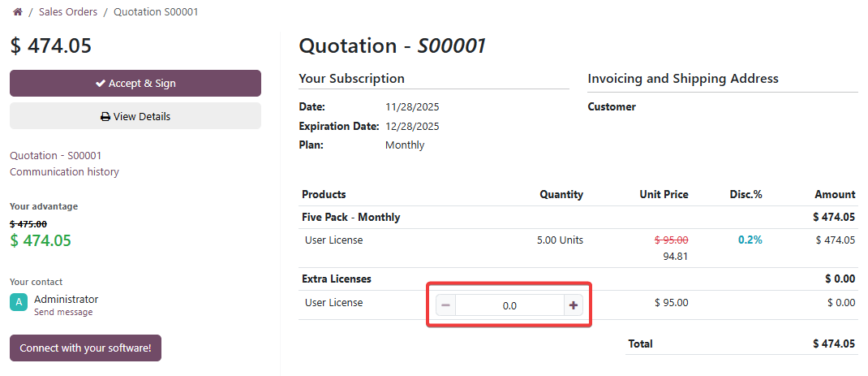Image resolution: width=868 pixels, height=376 pixels.
Task: Click the green $ 474.05 advantage price
Action: (x=41, y=240)
